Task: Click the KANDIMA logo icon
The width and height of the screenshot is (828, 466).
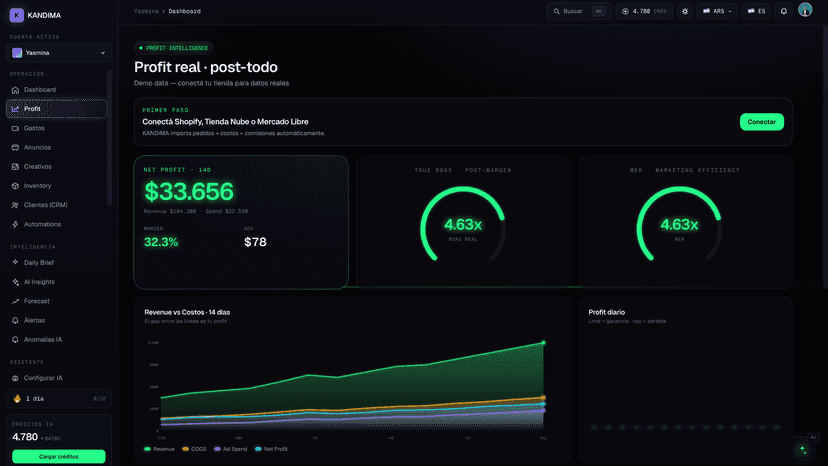Action: click(x=16, y=15)
